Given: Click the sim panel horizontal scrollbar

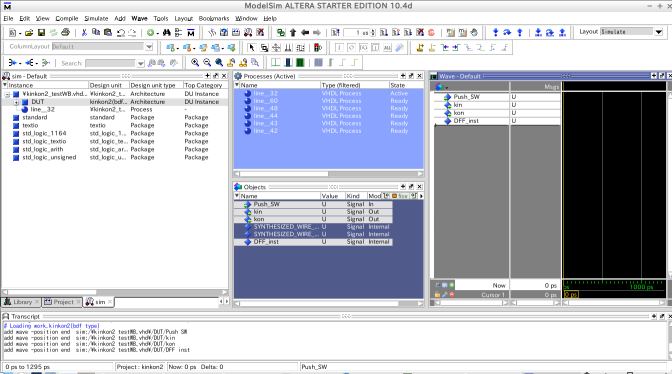Looking at the screenshot, I should pyautogui.click(x=115, y=292).
